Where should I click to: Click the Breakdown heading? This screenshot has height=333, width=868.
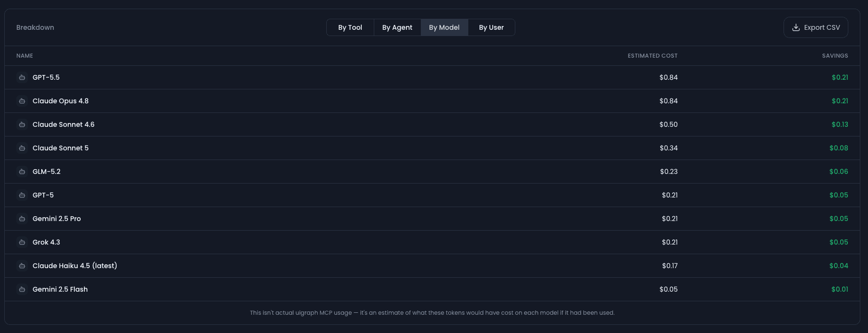pos(35,27)
